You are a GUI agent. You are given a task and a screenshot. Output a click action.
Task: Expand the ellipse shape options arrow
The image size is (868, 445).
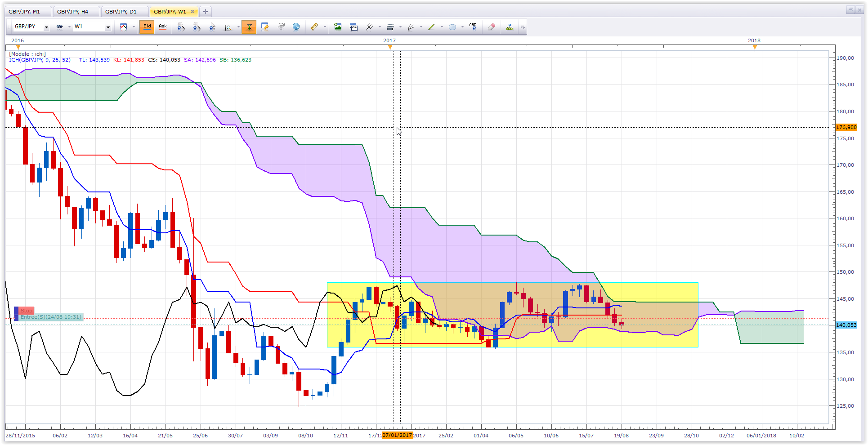click(462, 27)
